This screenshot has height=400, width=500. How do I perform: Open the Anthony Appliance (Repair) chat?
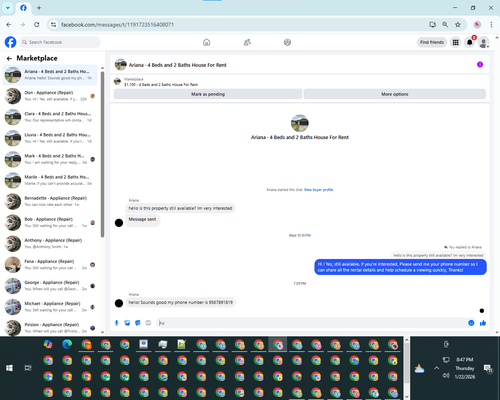tap(50, 243)
